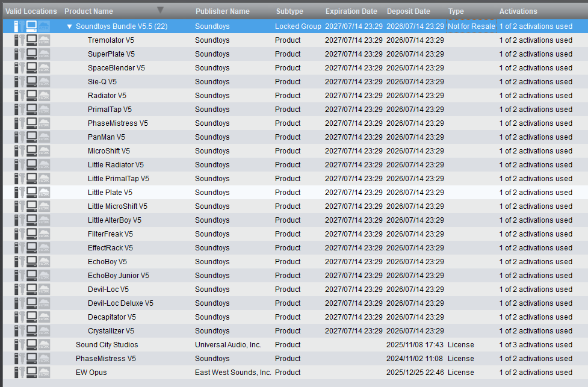Screen dimensions: 588x387
Task: Click the cloud icon in PrimalTap V5 row
Action: 44,110
